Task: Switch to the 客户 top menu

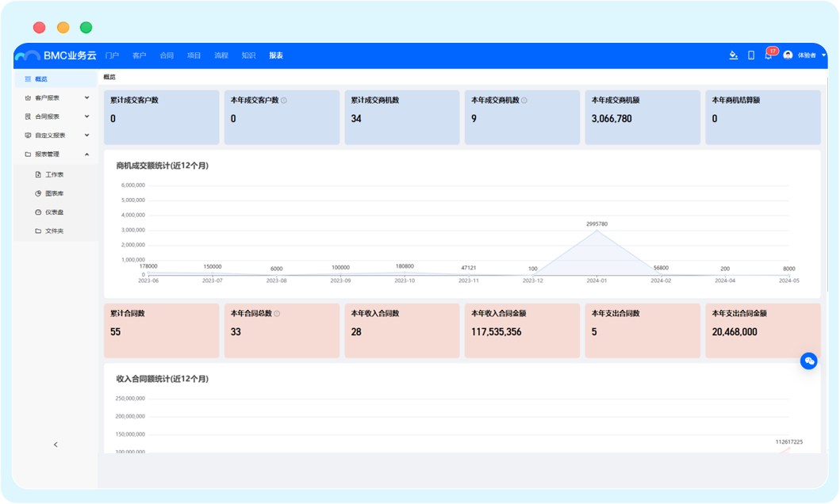Action: (140, 55)
